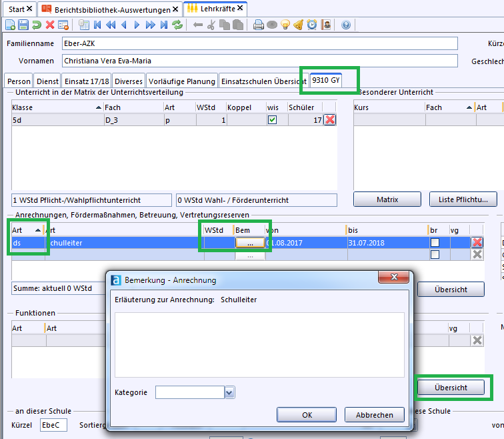Viewport: 504px width, 439px height.
Task: Open the 'Vorläufige Planung' tab
Action: click(182, 81)
